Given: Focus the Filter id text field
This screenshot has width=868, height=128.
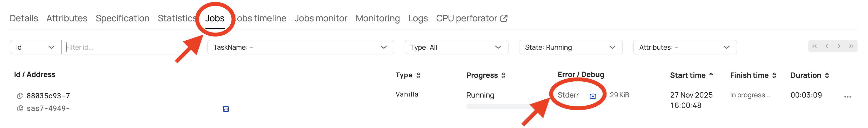Looking at the screenshot, I should click(125, 47).
